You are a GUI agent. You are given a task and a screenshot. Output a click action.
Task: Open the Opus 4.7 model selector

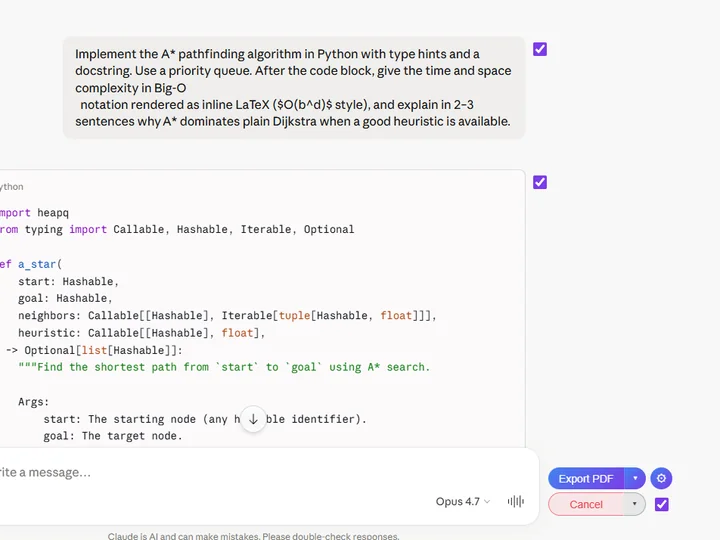tap(463, 501)
